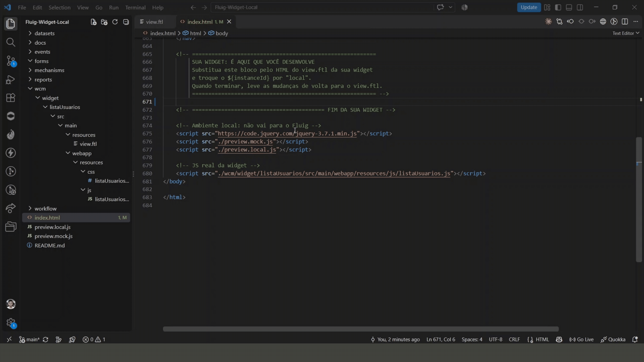
Task: Open more actions ellipsis in editor toolbar
Action: (x=636, y=22)
